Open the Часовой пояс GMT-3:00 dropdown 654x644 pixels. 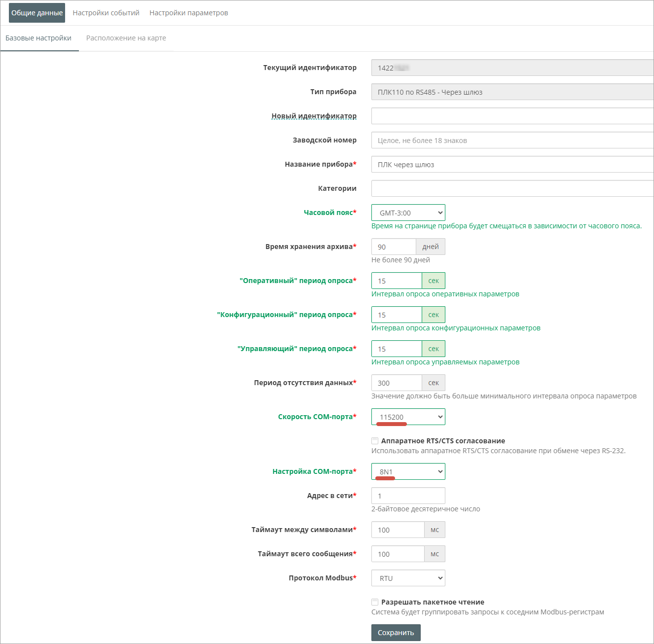pyautogui.click(x=408, y=213)
